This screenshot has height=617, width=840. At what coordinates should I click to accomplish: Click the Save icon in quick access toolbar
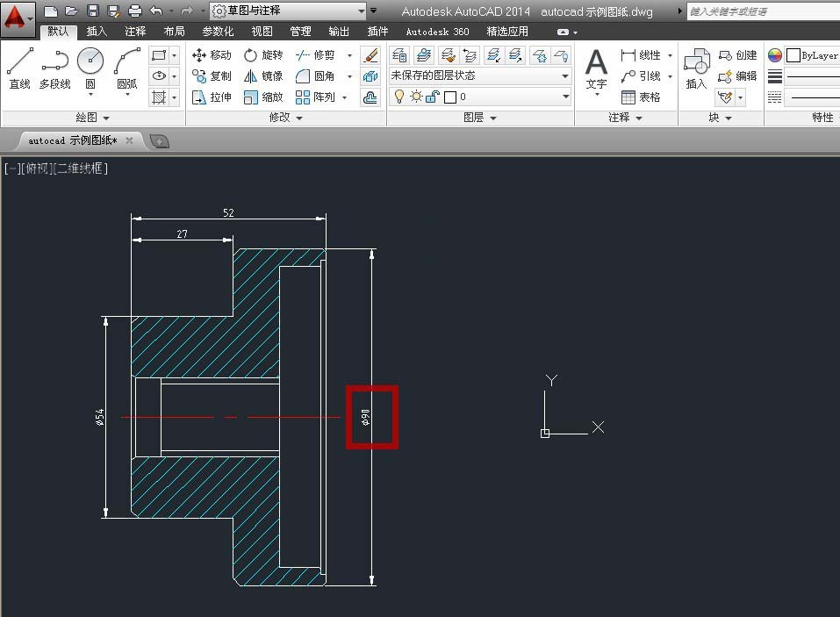[x=93, y=11]
